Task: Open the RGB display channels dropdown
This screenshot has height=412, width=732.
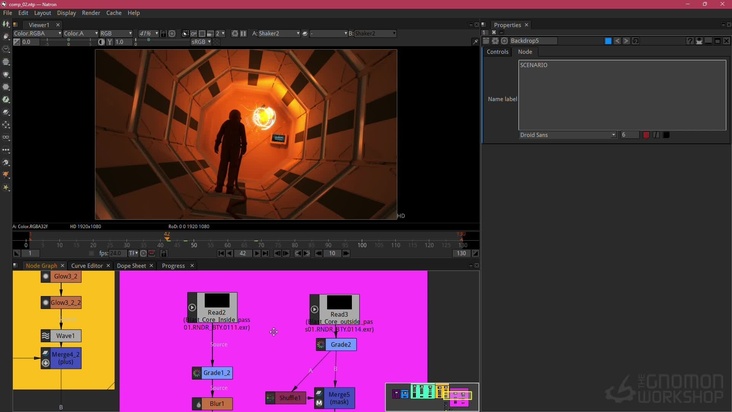Action: (116, 34)
